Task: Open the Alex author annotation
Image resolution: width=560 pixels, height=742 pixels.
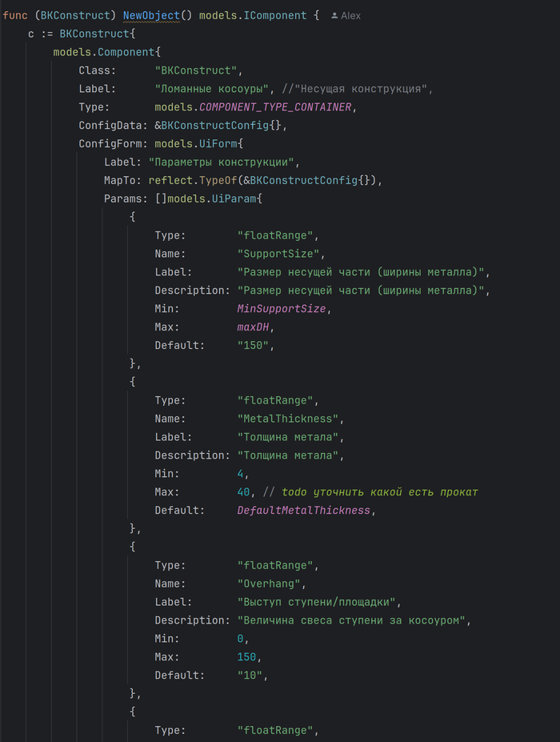Action: click(x=350, y=16)
